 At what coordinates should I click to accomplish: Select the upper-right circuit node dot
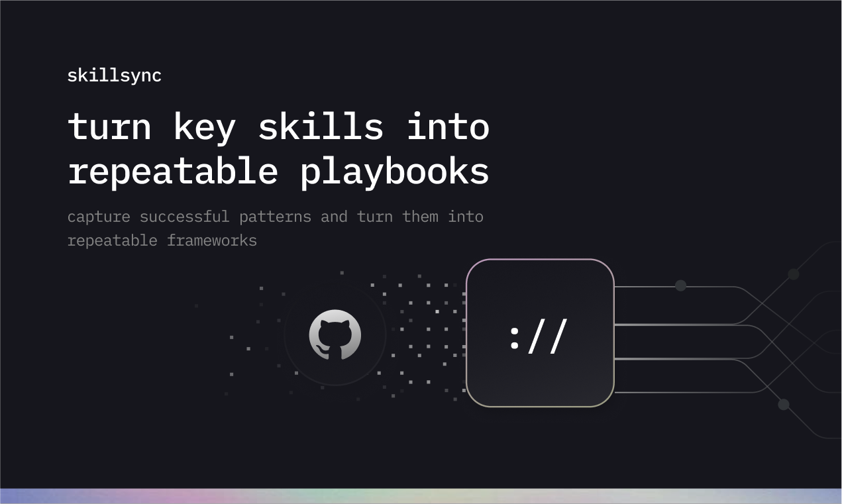tap(793, 274)
